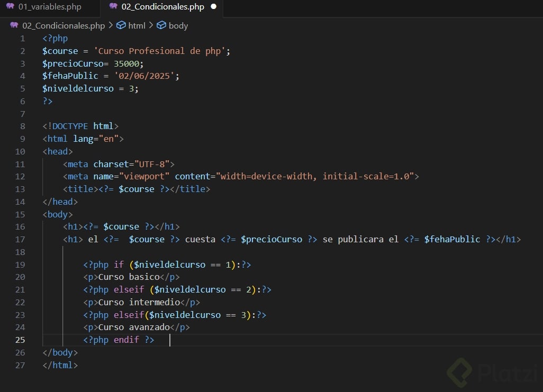Click 'Curso avanzado' paragraph text
Screen dimensions: 543x392
click(134, 327)
